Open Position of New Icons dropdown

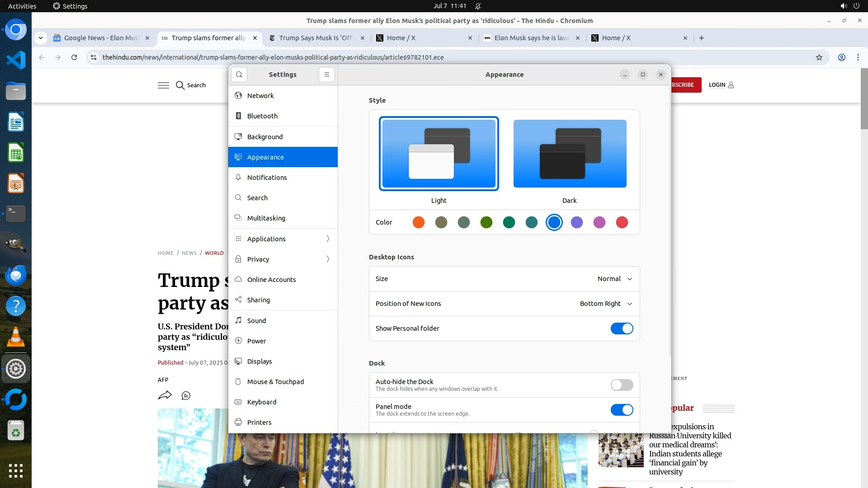pos(606,304)
